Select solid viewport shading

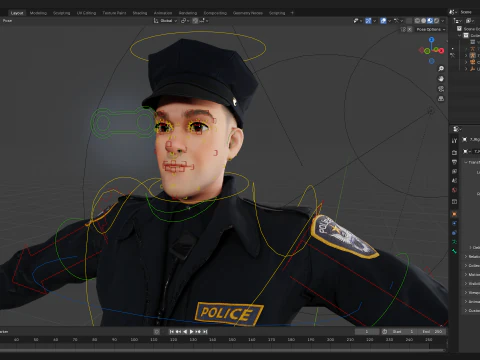coord(424,21)
